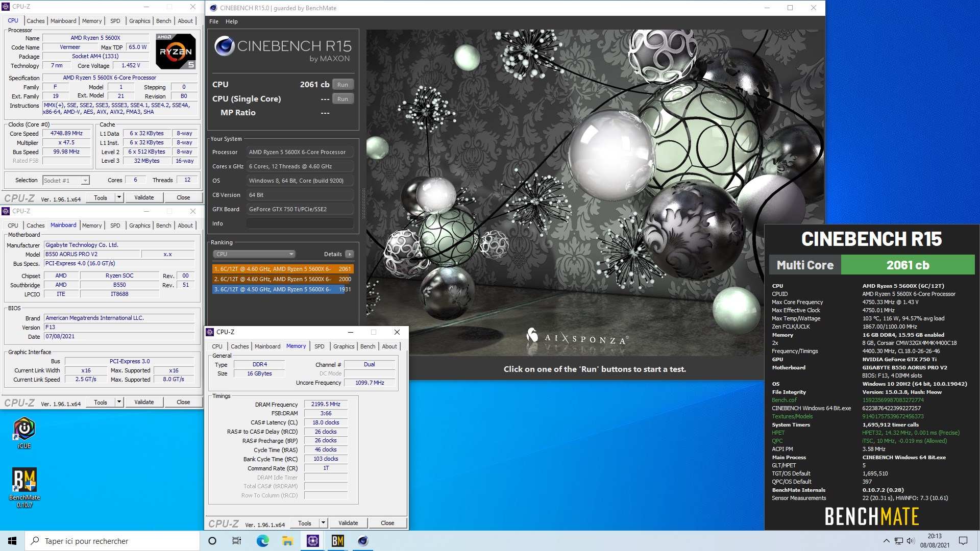Click the search magnifier in the taskbar

click(35, 541)
